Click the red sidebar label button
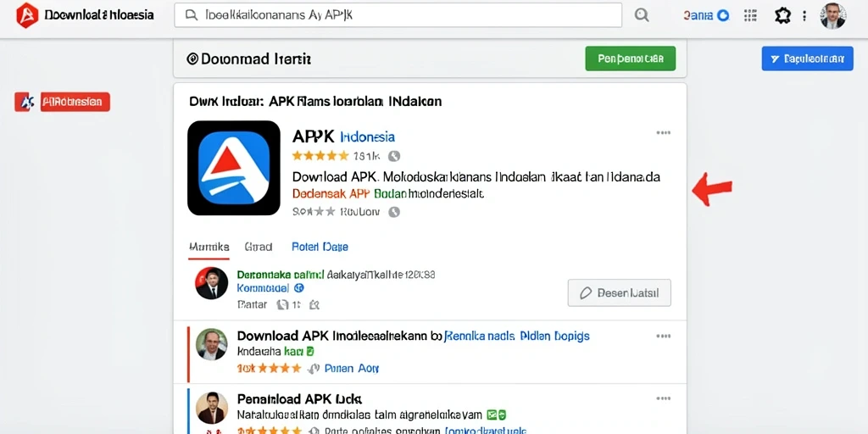 75,102
